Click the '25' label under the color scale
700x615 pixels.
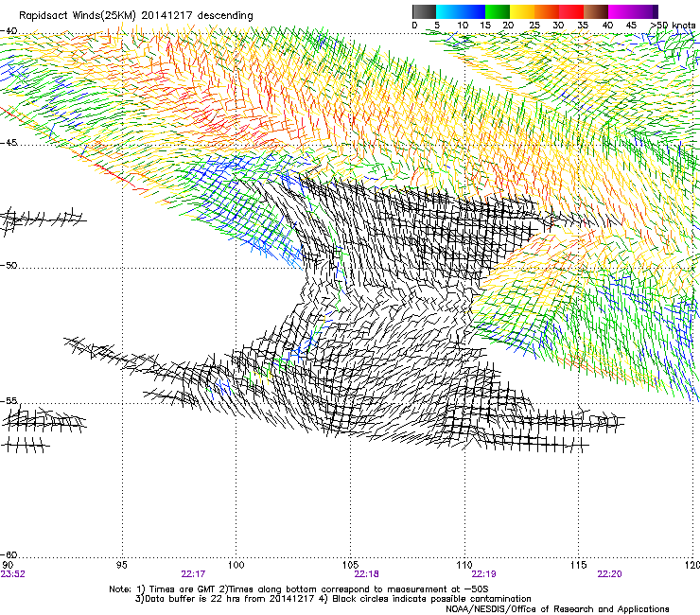(534, 26)
